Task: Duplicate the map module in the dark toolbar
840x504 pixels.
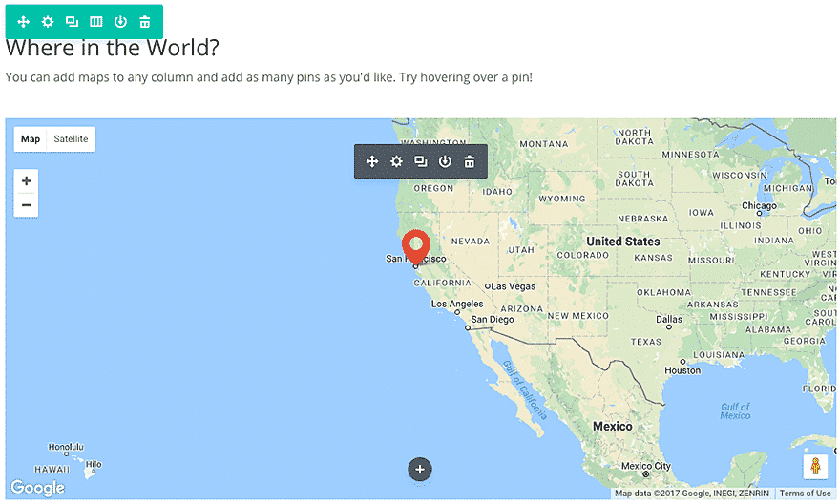Action: tap(421, 162)
